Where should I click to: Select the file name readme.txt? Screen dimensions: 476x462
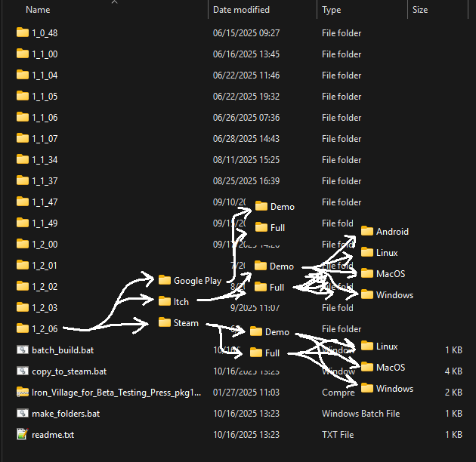point(53,435)
